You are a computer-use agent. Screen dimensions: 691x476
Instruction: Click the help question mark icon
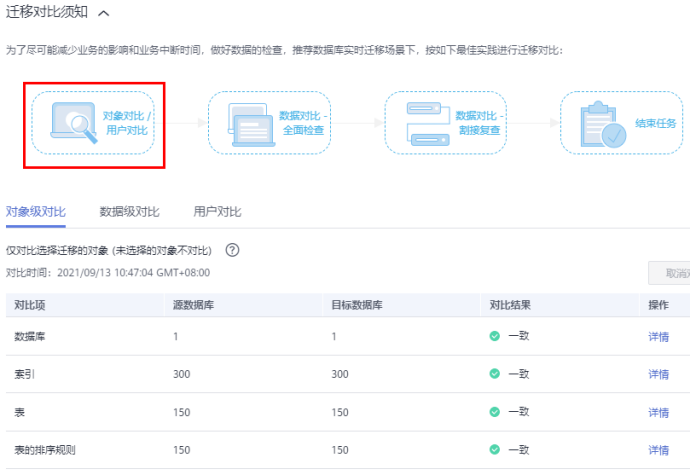[232, 250]
